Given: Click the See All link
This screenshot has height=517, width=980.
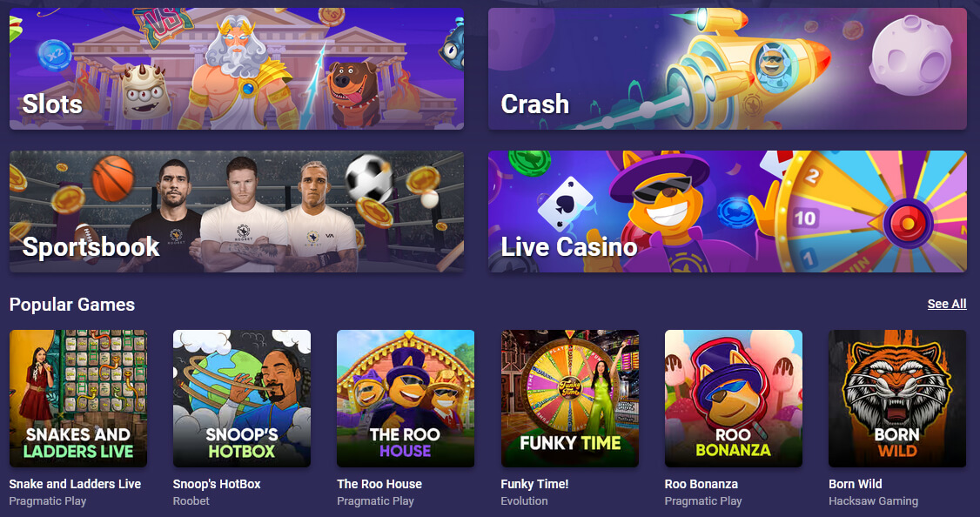Looking at the screenshot, I should (946, 304).
